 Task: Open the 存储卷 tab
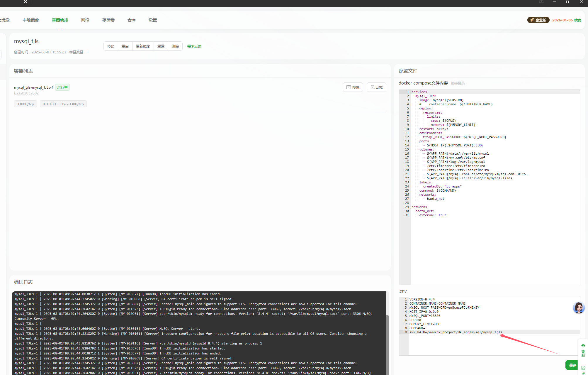[108, 20]
